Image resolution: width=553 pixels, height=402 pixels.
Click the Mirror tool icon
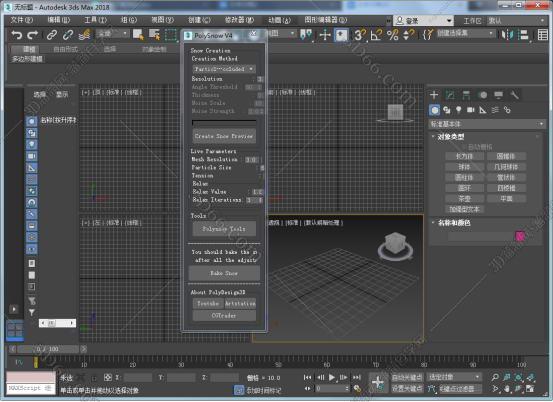[x=507, y=35]
